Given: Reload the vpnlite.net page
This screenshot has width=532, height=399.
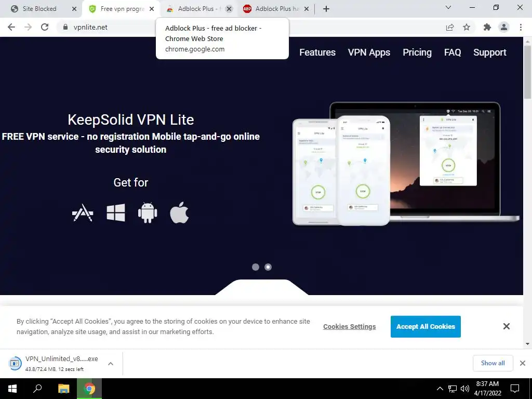Looking at the screenshot, I should coord(45,27).
